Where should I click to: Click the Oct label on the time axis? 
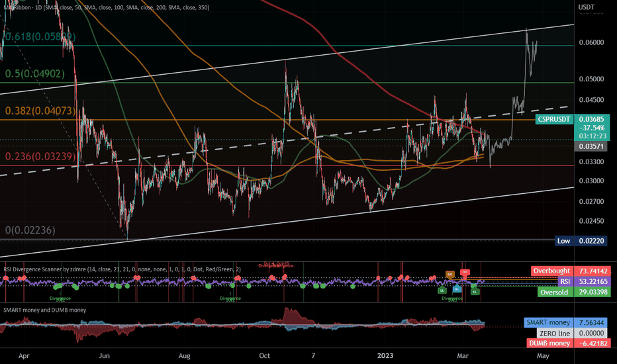(x=264, y=356)
